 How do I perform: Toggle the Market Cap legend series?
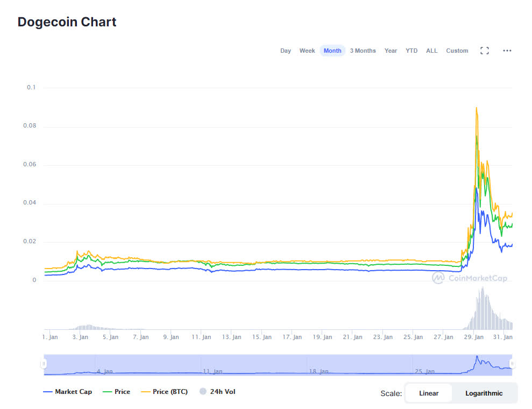(68, 392)
